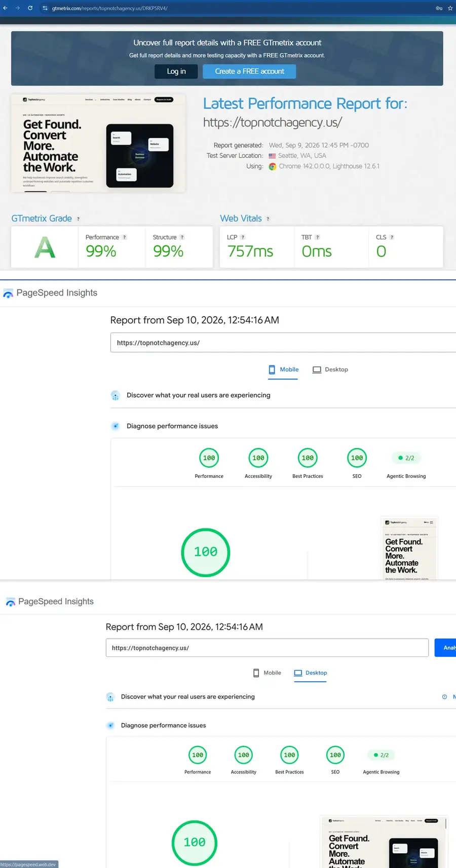This screenshot has height=868, width=456.
Task: Go forward with the browser forward arrow
Action: (18, 8)
